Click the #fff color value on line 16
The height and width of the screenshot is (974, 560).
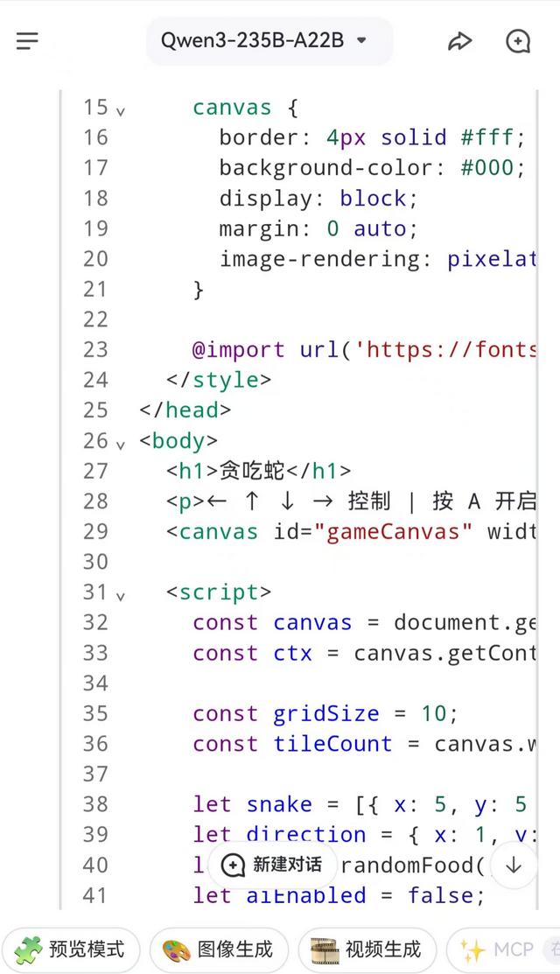pyautogui.click(x=487, y=137)
